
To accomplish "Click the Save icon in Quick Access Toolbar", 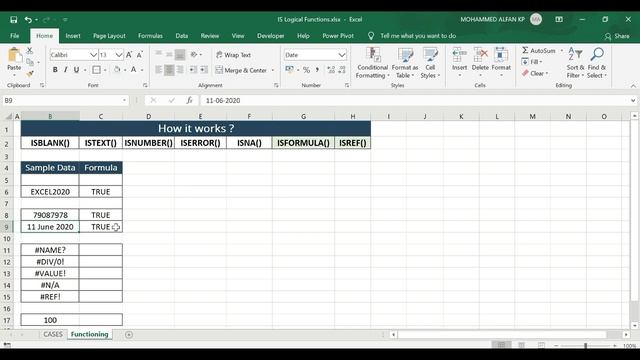I will 13,20.
